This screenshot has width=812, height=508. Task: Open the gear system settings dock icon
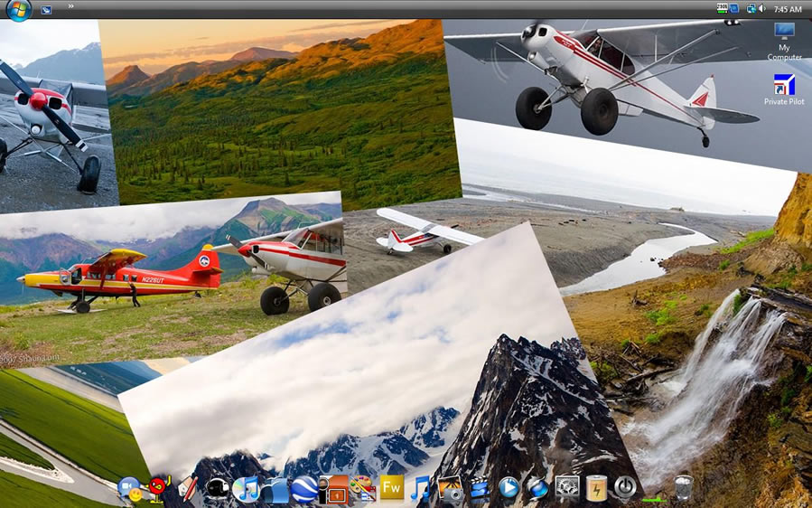coord(566,488)
